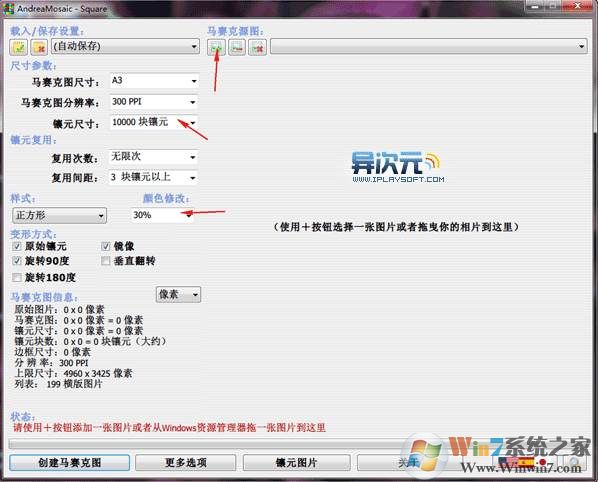598x482 pixels.
Task: Open the AndreaMosaic title bar application icon
Action: 8,8
